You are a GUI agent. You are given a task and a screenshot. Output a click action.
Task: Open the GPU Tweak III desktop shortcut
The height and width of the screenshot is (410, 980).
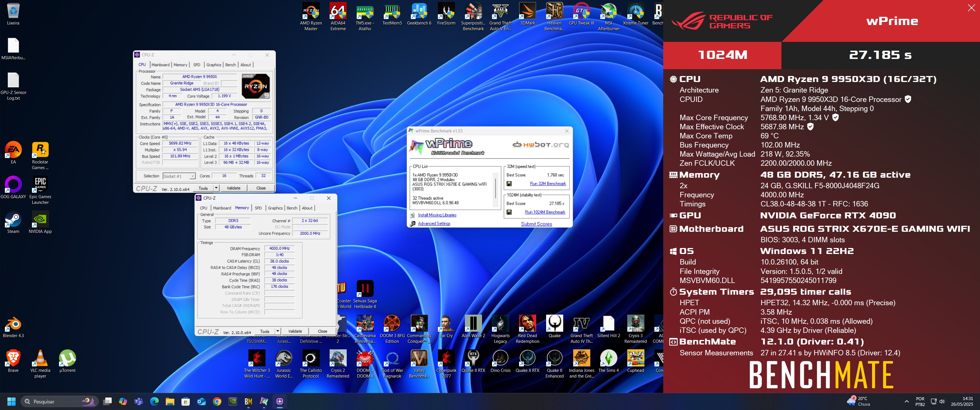[581, 14]
